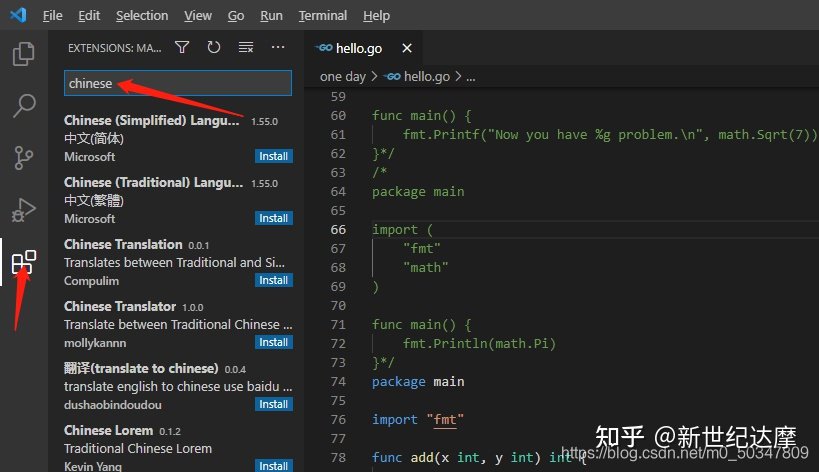Click Go file icon in hello.go tab
This screenshot has width=819, height=472.
tap(323, 48)
